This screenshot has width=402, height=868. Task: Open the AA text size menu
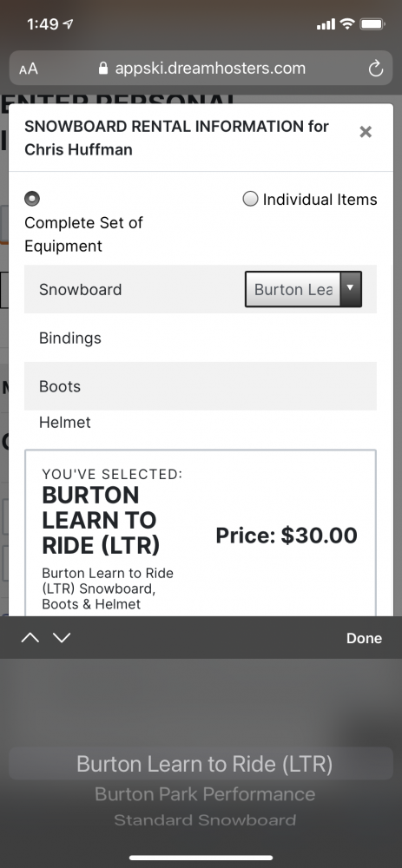(x=29, y=69)
